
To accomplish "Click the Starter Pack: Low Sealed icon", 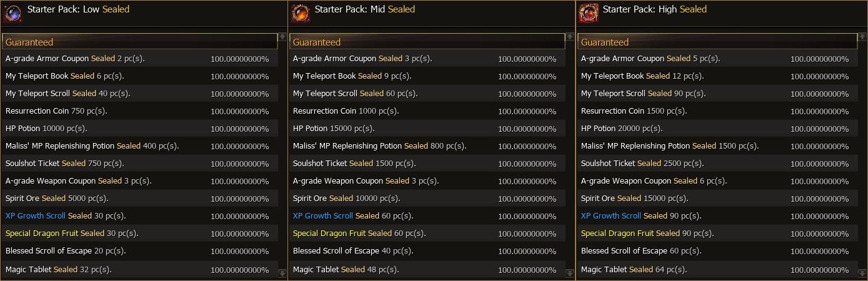I will (14, 12).
